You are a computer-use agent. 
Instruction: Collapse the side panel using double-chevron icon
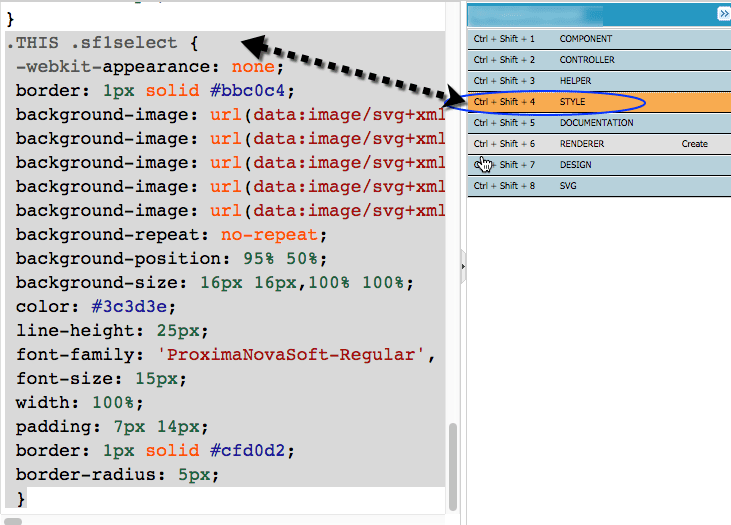click(723, 14)
